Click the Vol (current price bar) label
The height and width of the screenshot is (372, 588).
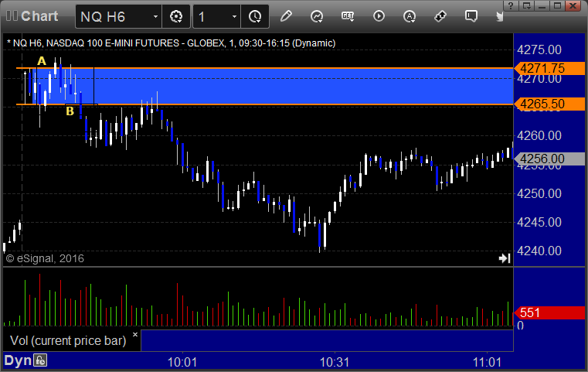pyautogui.click(x=68, y=340)
